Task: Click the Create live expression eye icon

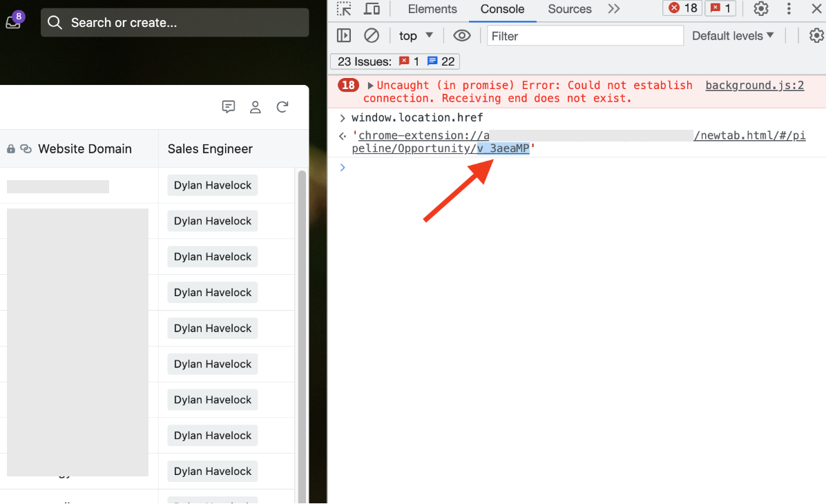Action: tap(461, 35)
